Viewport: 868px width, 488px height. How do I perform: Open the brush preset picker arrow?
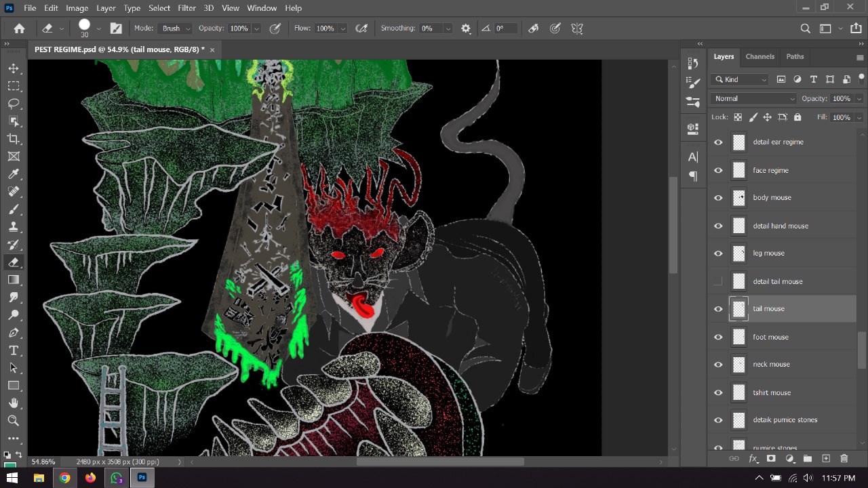click(x=99, y=28)
